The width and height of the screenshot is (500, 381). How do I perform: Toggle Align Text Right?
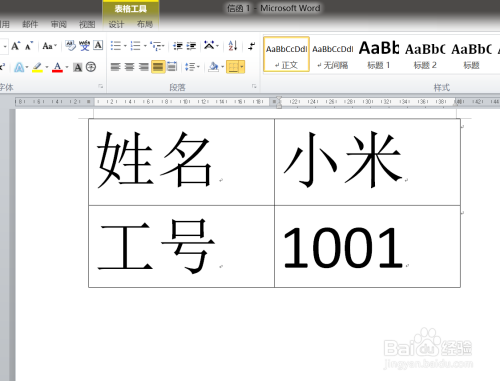click(x=144, y=67)
